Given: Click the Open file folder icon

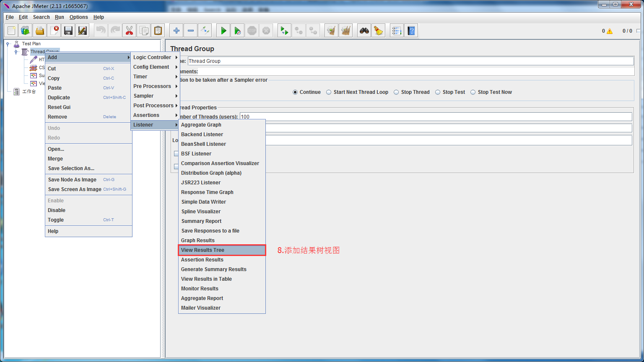Looking at the screenshot, I should coord(40,31).
